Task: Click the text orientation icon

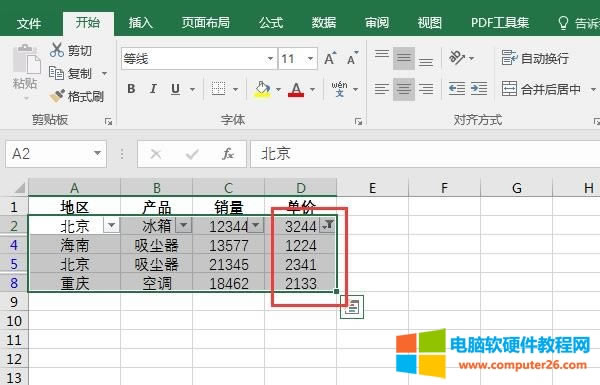Action: [x=457, y=58]
